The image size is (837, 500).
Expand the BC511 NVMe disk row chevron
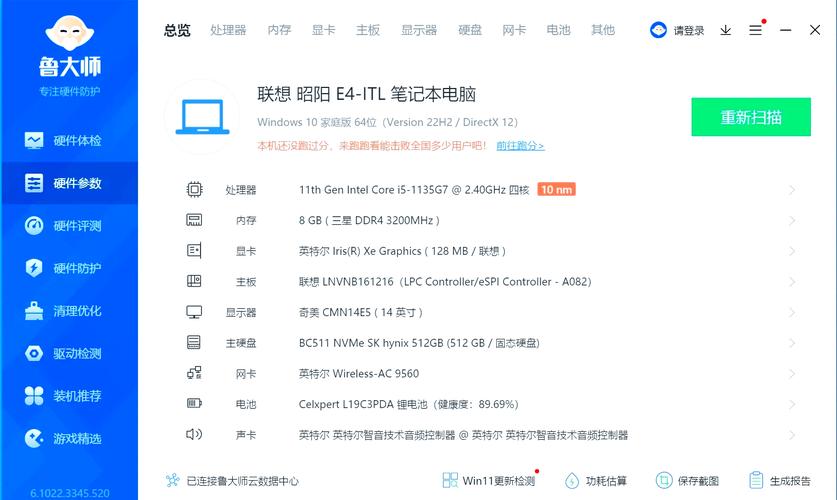[x=792, y=343]
